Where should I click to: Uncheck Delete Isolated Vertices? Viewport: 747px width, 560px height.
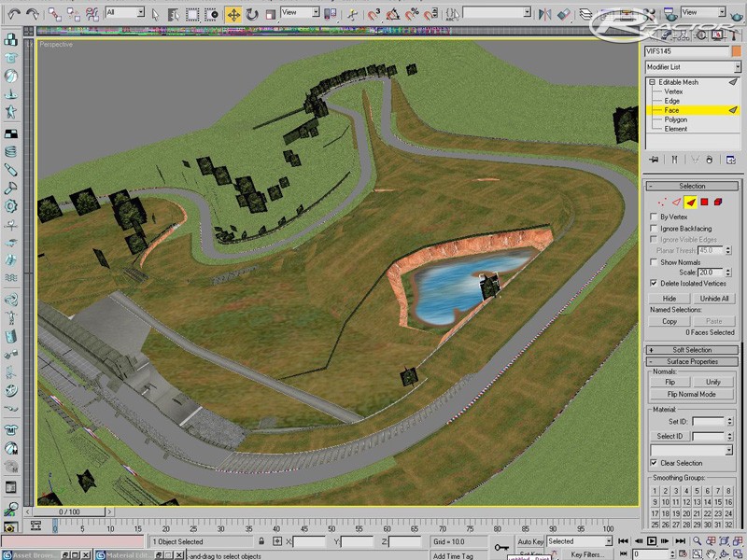coord(654,283)
